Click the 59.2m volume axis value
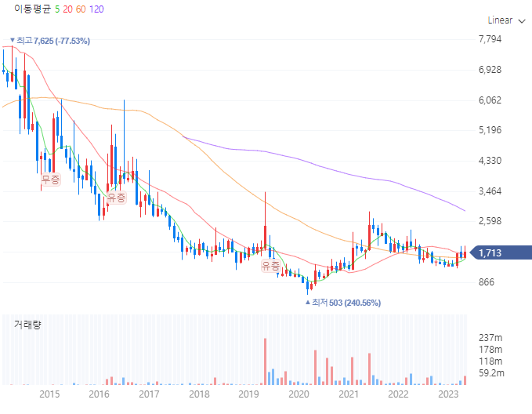532x414 pixels. (491, 373)
